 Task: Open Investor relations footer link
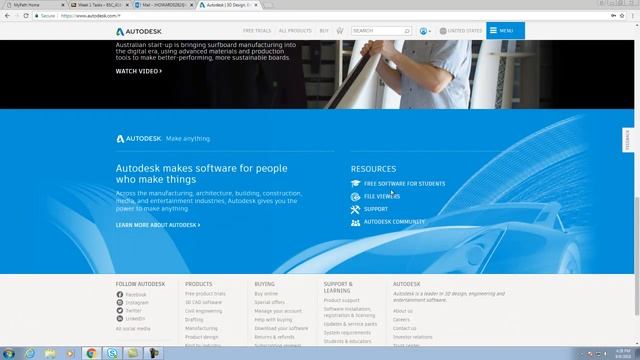(413, 337)
